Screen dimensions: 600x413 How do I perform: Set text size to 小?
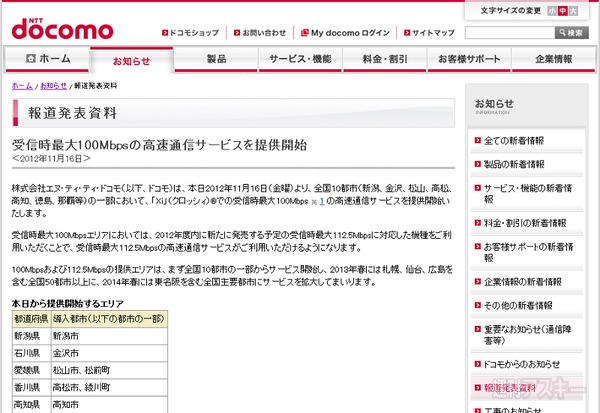pos(552,11)
